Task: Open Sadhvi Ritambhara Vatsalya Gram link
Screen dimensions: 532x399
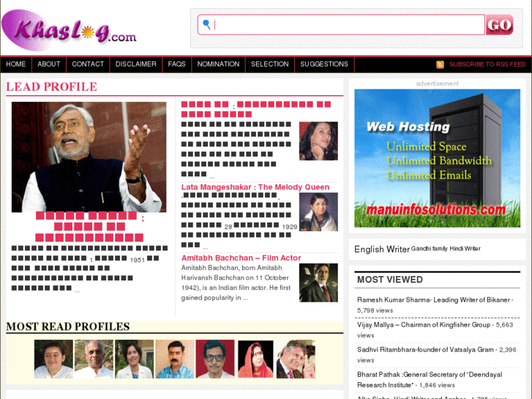Action: pyautogui.click(x=425, y=349)
